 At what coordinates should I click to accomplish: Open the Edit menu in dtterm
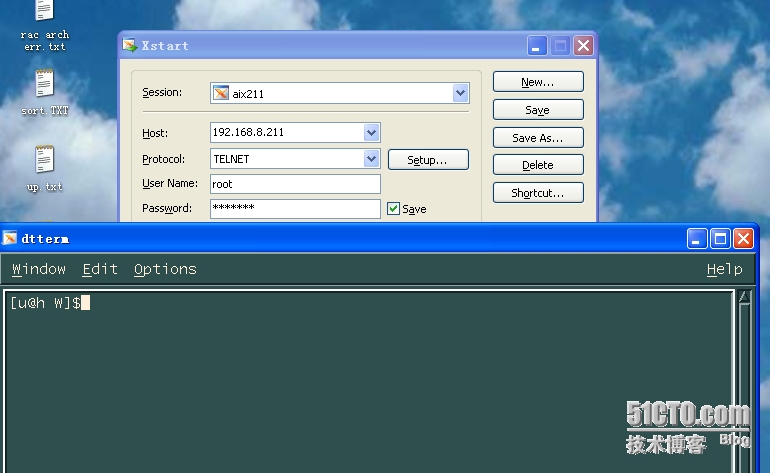[100, 269]
